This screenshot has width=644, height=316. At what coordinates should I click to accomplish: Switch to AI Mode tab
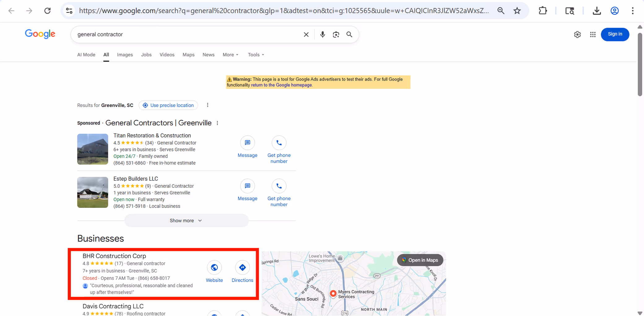[x=86, y=55]
